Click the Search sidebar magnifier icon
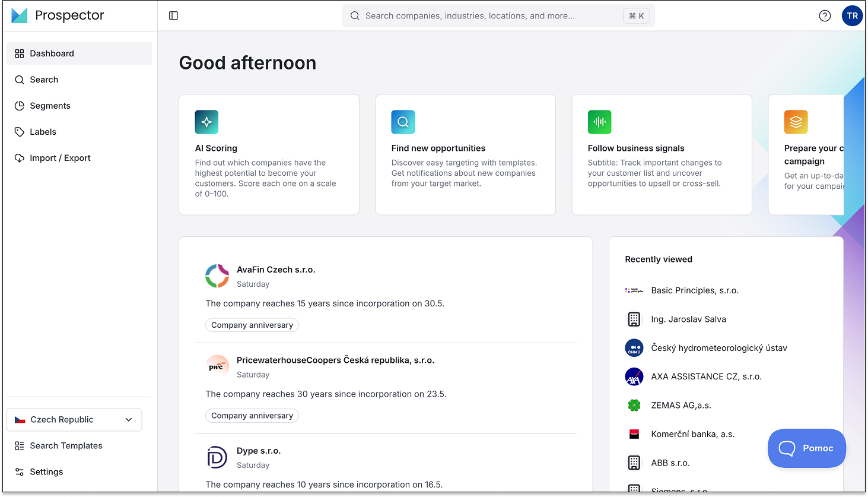 coord(20,80)
